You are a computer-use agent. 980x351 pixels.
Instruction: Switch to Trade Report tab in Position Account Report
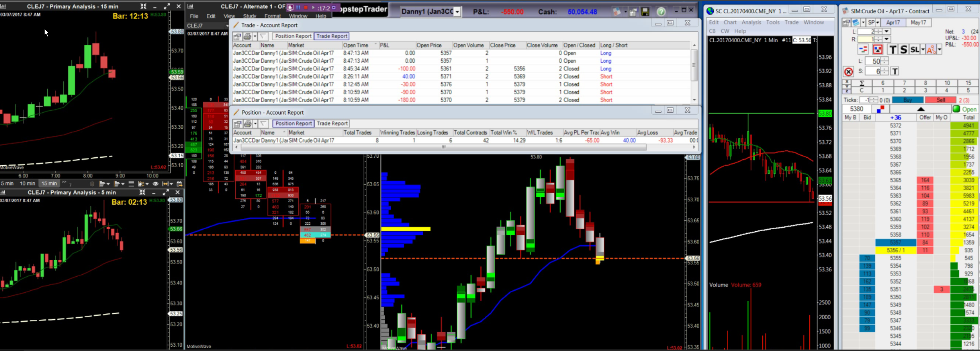[332, 123]
